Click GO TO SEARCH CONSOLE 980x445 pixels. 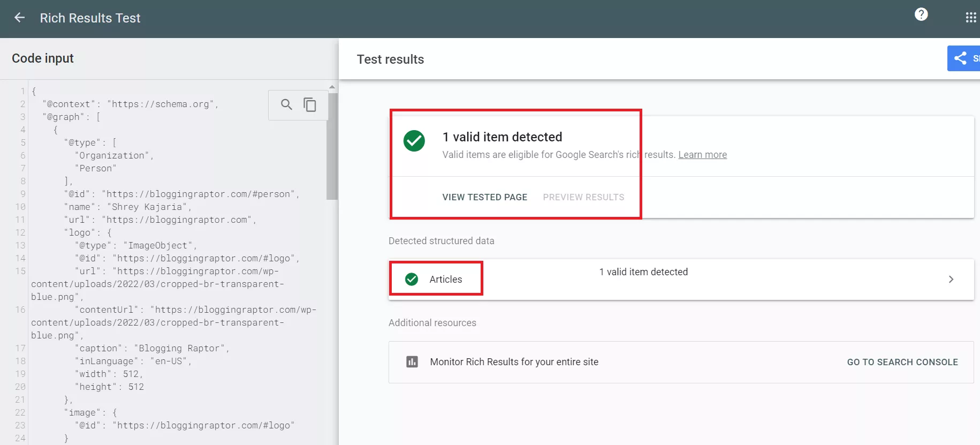902,362
